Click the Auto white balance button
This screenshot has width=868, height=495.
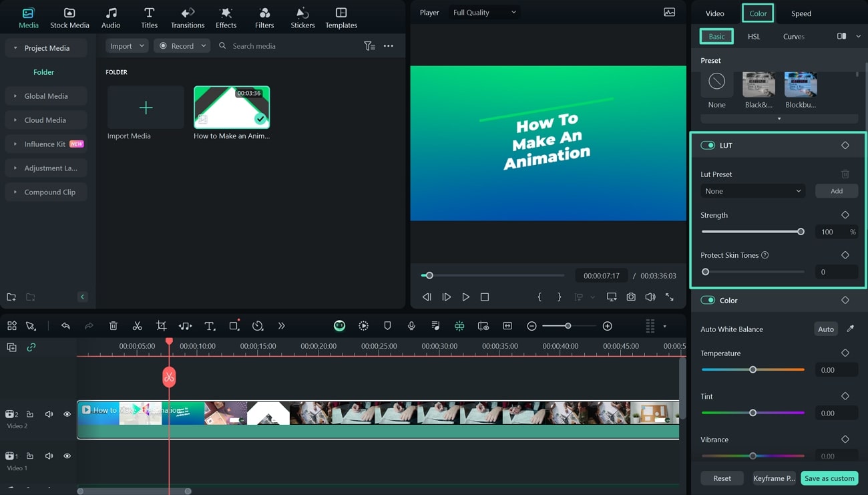[x=826, y=329]
